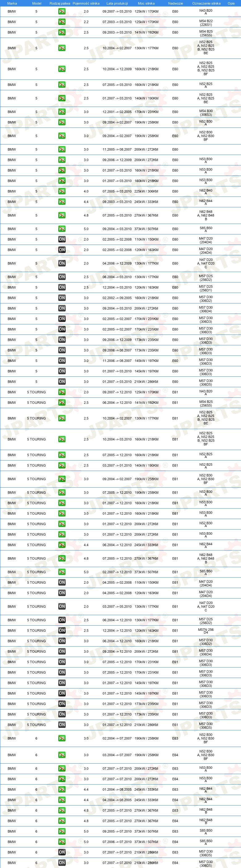The height and width of the screenshot is (868, 241).
Task: Click ON icon in E60 2.0 120kW / 163KM row
Action: [x=62, y=250]
